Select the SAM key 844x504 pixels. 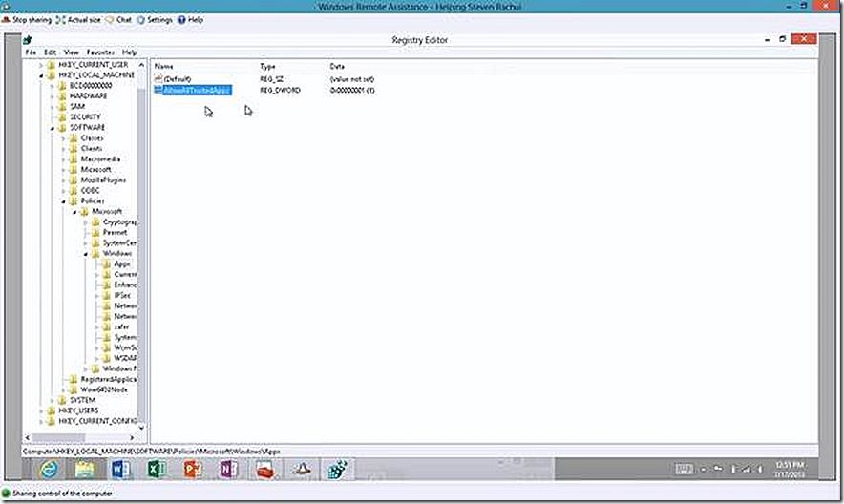(77, 107)
